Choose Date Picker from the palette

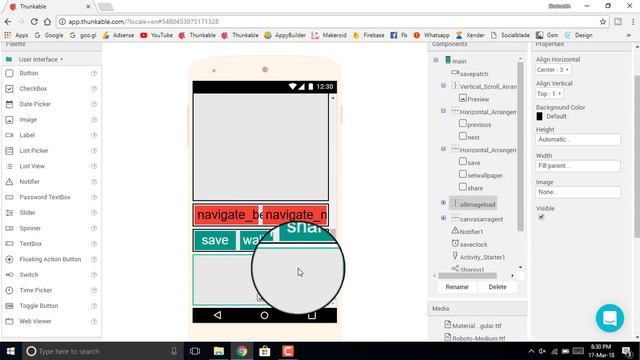click(35, 104)
